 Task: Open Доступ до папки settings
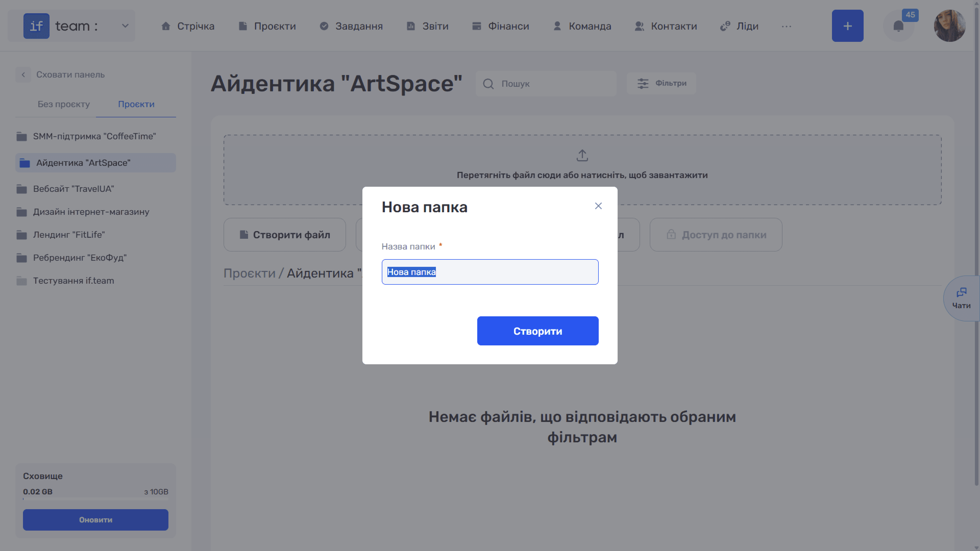click(x=716, y=235)
